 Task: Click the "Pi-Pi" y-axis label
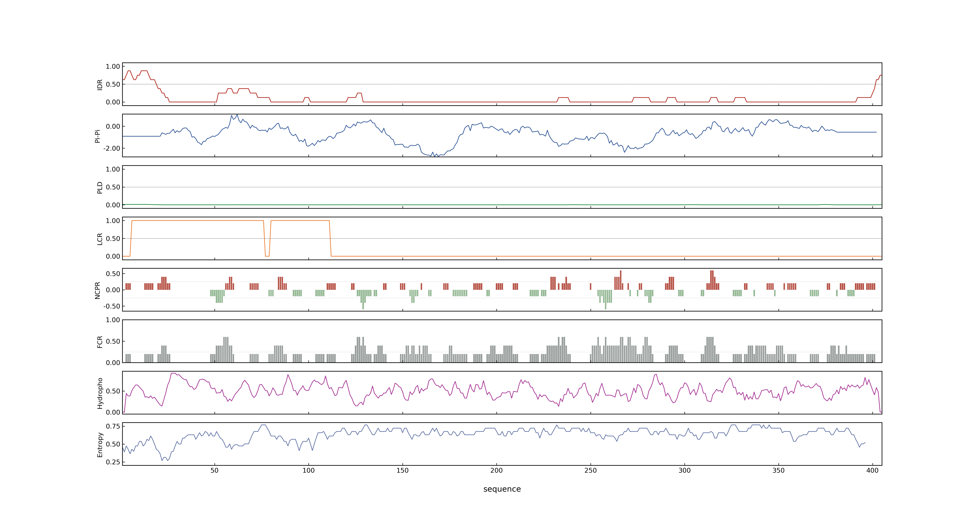pos(97,136)
